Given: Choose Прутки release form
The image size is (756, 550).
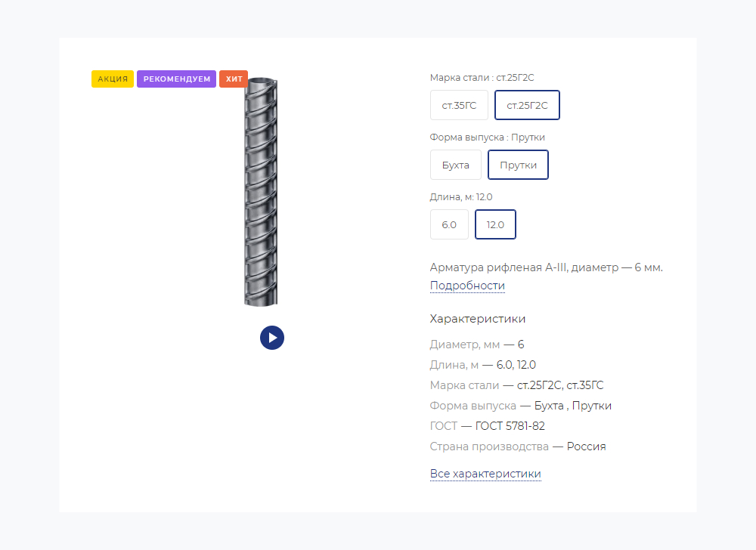Looking at the screenshot, I should [518, 165].
